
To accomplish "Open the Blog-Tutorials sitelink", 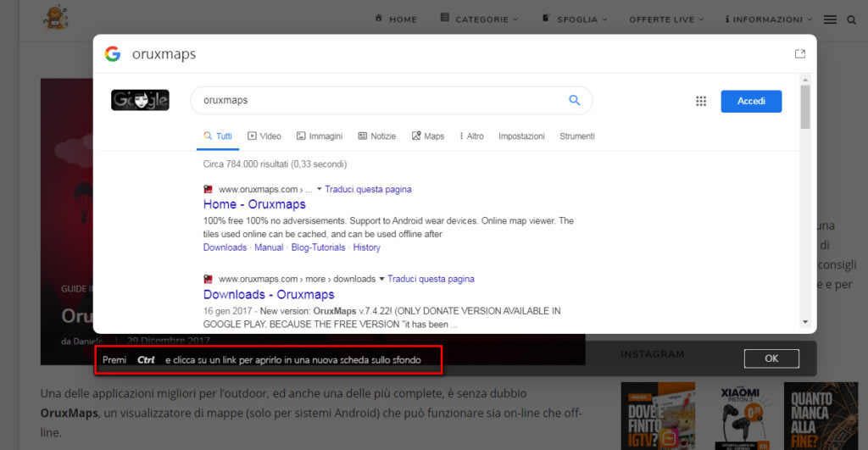I will (x=319, y=247).
